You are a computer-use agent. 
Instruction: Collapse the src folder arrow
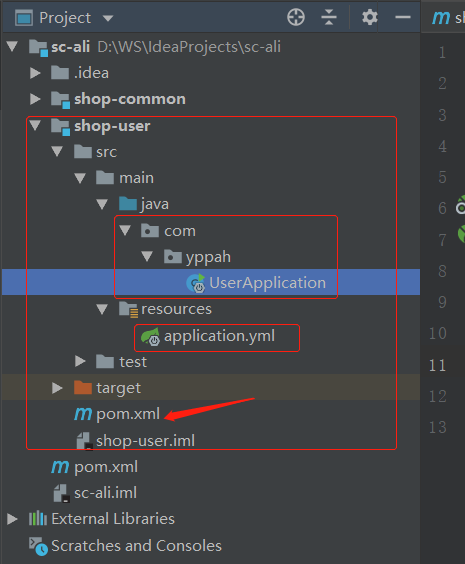[x=57, y=151]
